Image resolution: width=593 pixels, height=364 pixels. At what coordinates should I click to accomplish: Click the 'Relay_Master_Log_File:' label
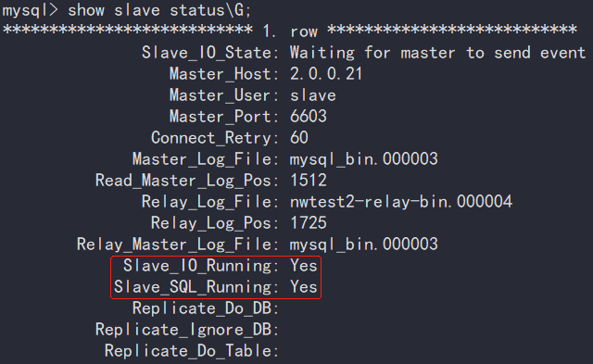pos(178,245)
